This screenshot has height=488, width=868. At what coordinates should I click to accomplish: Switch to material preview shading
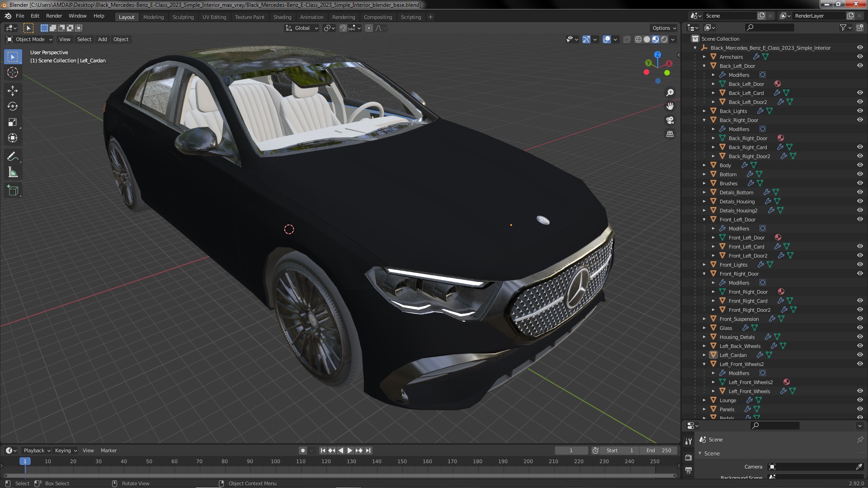(656, 40)
